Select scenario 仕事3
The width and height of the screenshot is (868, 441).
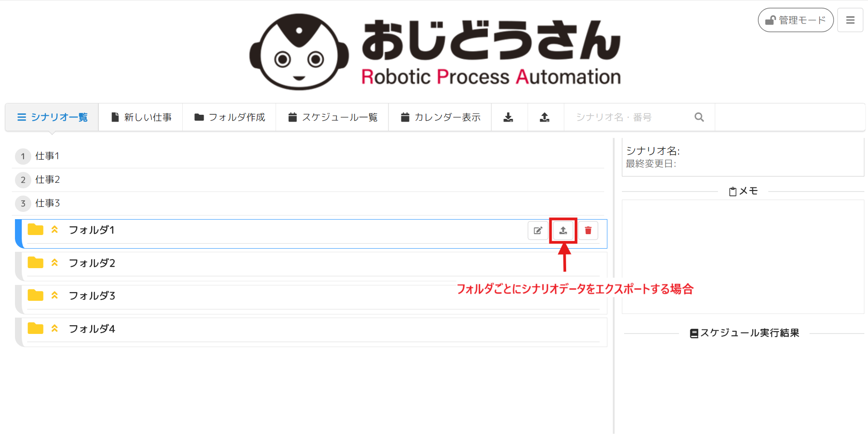point(48,203)
